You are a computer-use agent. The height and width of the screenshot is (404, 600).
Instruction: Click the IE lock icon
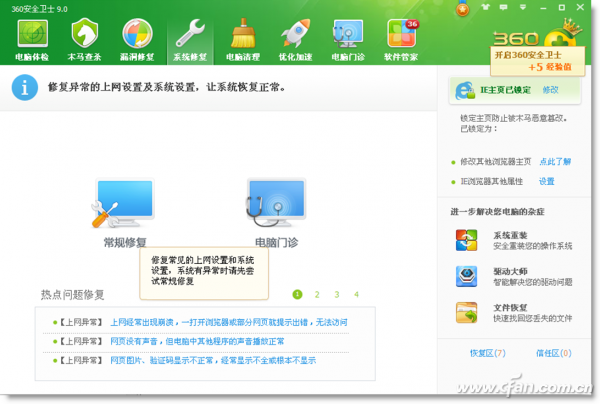tap(465, 91)
